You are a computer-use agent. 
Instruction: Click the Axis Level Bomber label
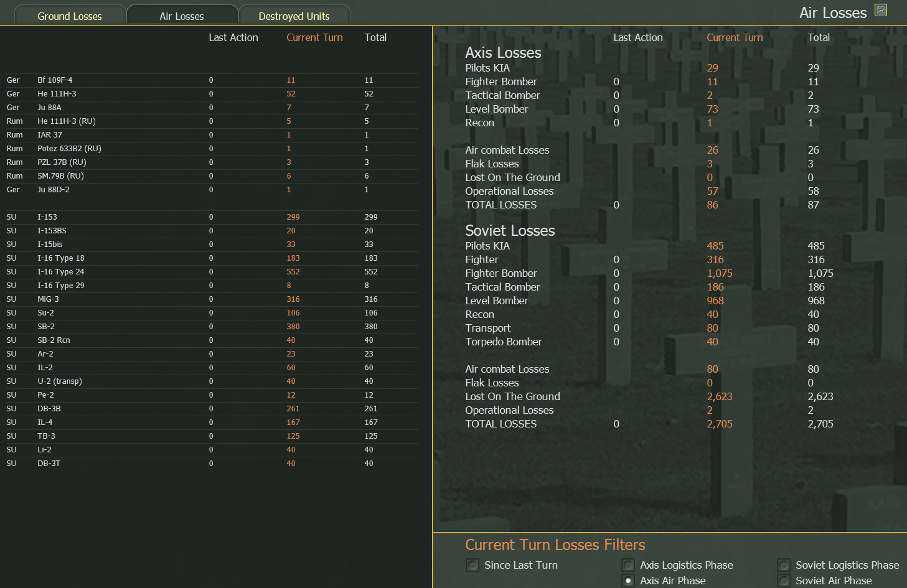point(496,109)
